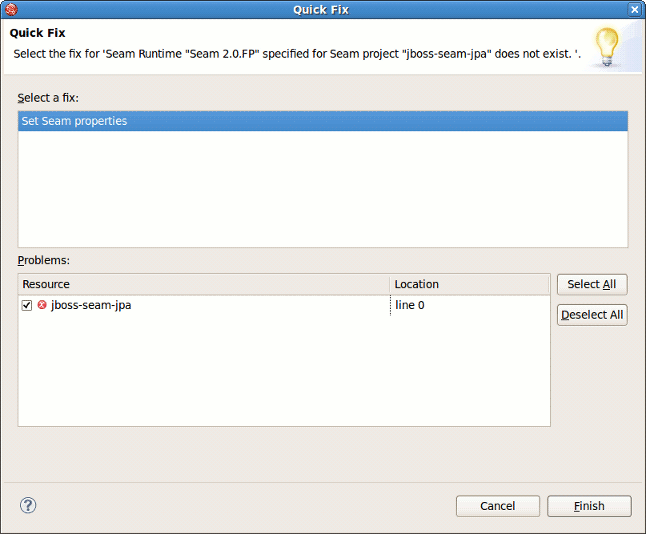The width and height of the screenshot is (646, 534).
Task: Click the 'Select a fix:' label
Action: [x=48, y=97]
